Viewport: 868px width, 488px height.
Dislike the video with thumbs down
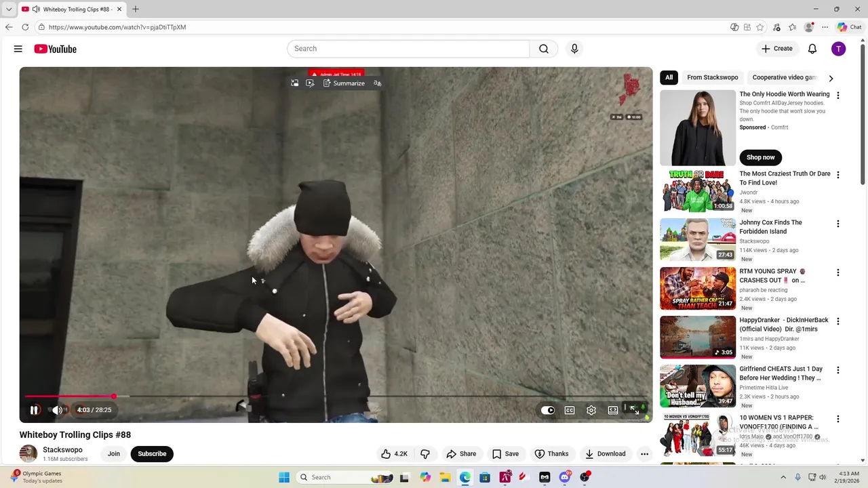425,454
